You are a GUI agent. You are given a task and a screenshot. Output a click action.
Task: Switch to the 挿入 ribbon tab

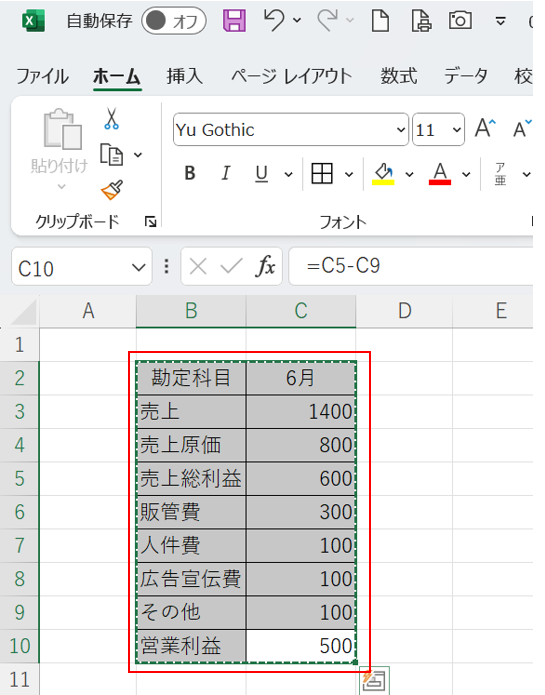pyautogui.click(x=185, y=76)
